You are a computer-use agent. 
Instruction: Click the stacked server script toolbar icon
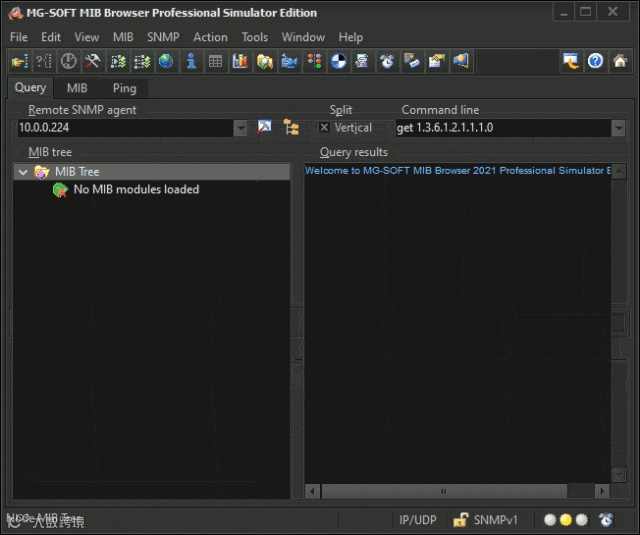tap(362, 61)
